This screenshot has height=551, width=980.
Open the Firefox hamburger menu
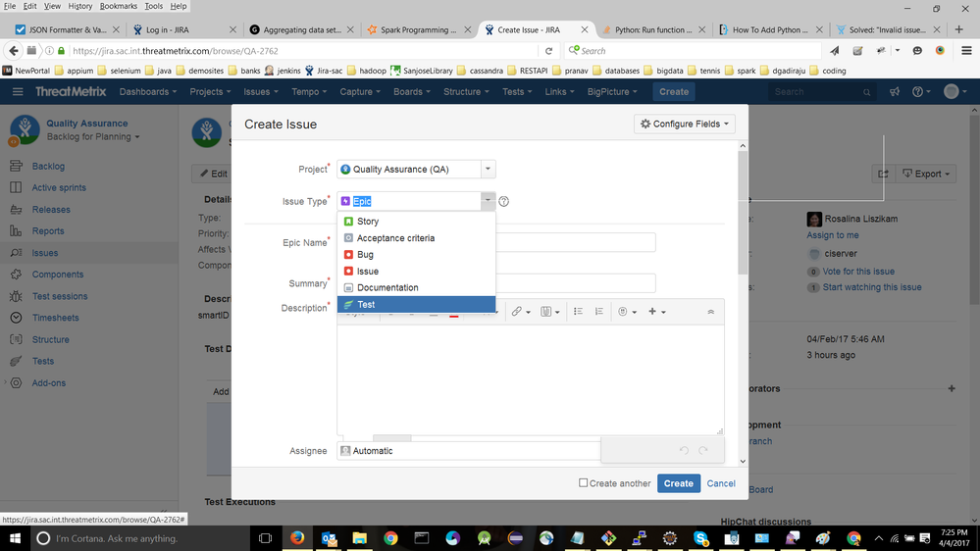[x=966, y=51]
